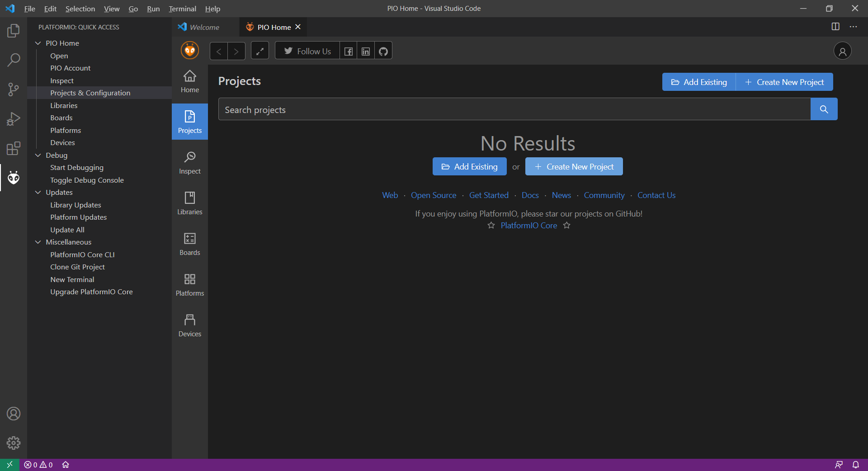Click the notifications bell in the status bar

point(856,465)
